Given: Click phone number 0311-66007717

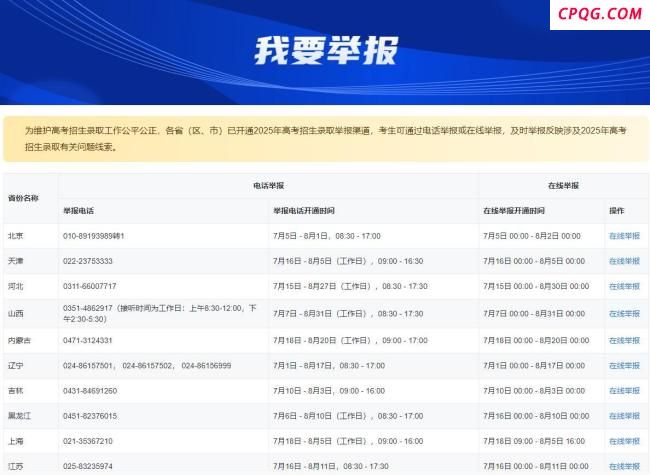Looking at the screenshot, I should [90, 286].
